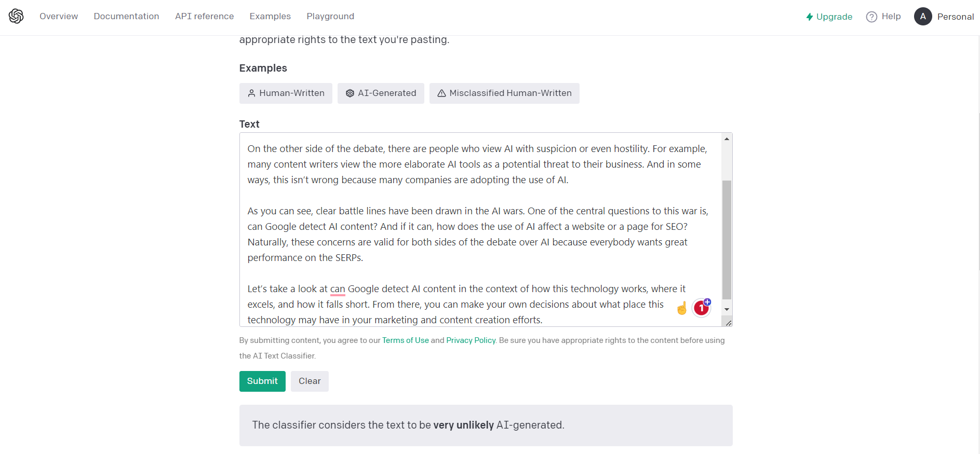980x454 pixels.
Task: Switch to the Playground section
Action: (330, 16)
